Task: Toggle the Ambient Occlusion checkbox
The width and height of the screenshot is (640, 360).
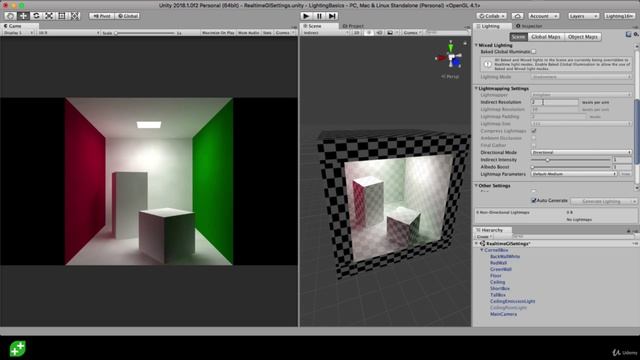Action: pyautogui.click(x=533, y=138)
